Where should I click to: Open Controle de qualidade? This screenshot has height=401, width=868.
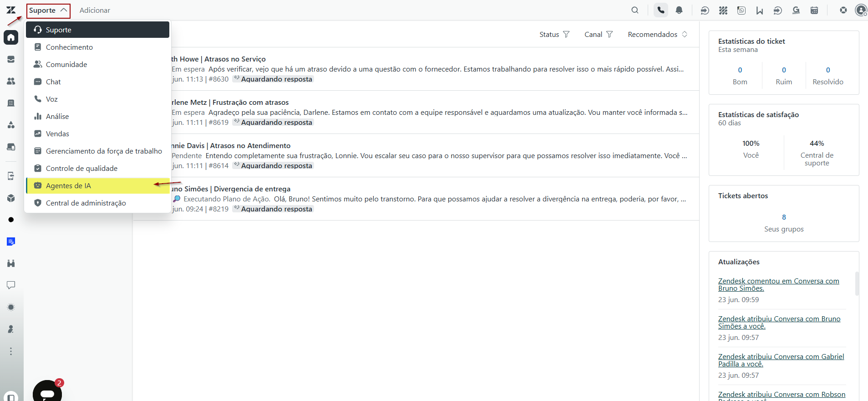click(97, 168)
